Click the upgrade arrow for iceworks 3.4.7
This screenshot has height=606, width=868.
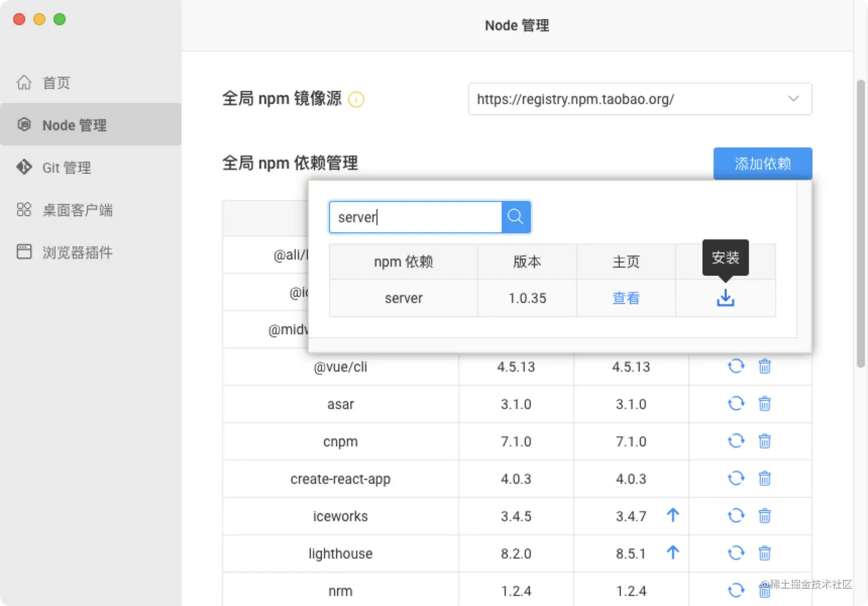(673, 515)
